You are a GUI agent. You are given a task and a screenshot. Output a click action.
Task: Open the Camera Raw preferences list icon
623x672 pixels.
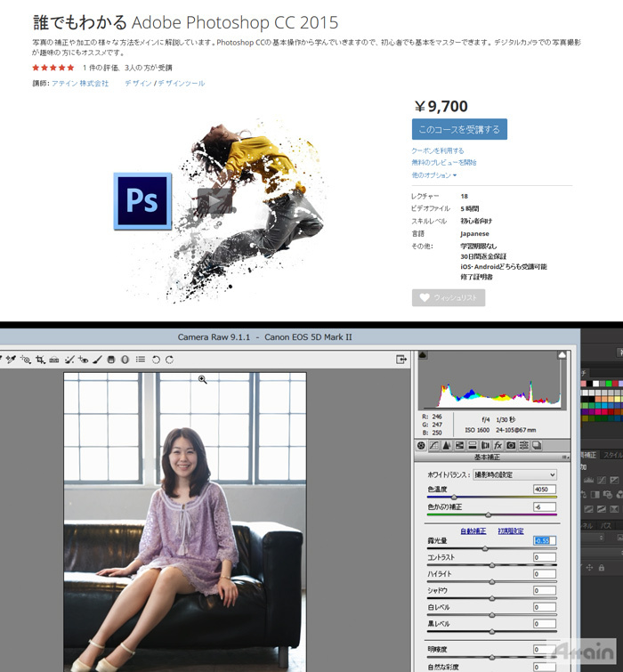[x=140, y=360]
